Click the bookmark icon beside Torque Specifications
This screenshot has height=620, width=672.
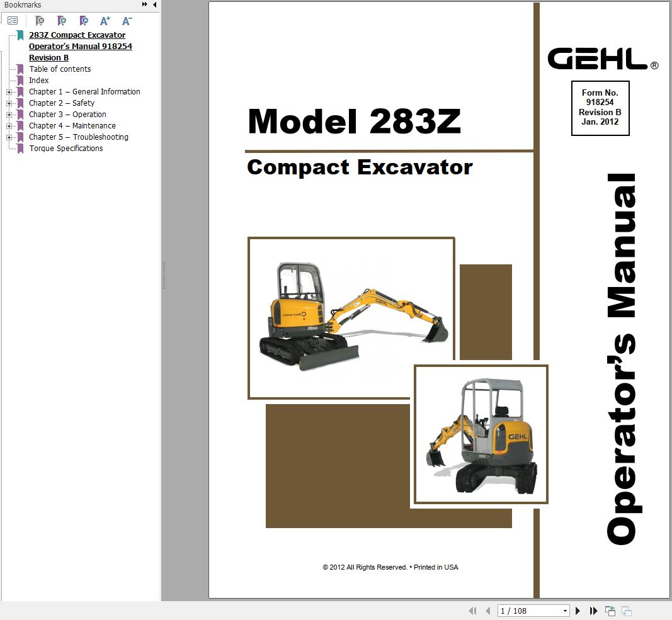click(x=20, y=149)
